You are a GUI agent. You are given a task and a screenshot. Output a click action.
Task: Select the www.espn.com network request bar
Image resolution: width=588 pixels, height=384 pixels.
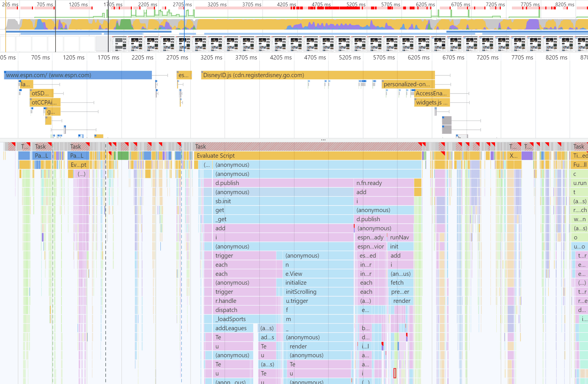tap(77, 75)
